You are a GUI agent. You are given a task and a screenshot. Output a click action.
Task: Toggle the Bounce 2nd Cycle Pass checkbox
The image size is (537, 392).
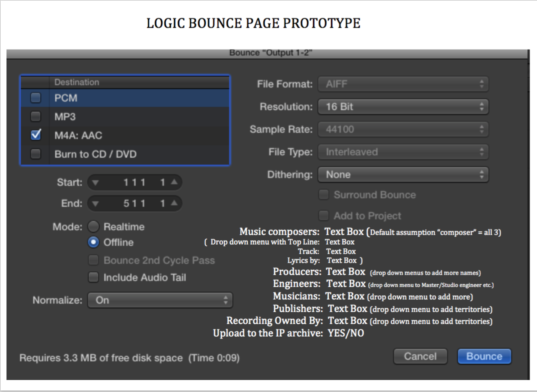point(93,260)
